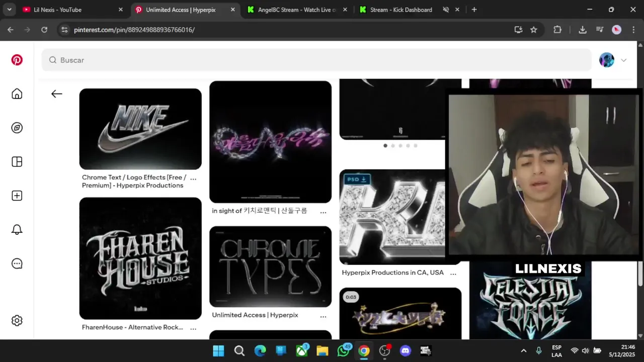Expand the accounts chevron near avatar
This screenshot has height=362, width=644.
click(624, 60)
